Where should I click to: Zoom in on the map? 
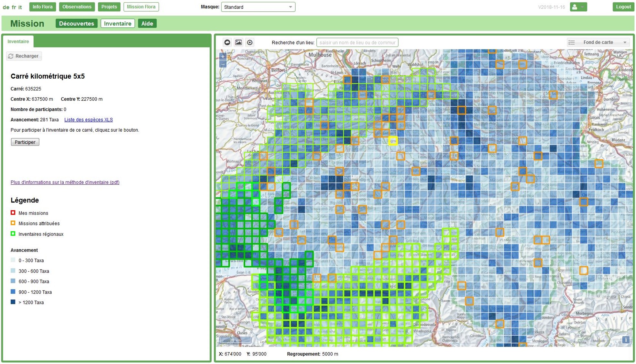(x=223, y=56)
